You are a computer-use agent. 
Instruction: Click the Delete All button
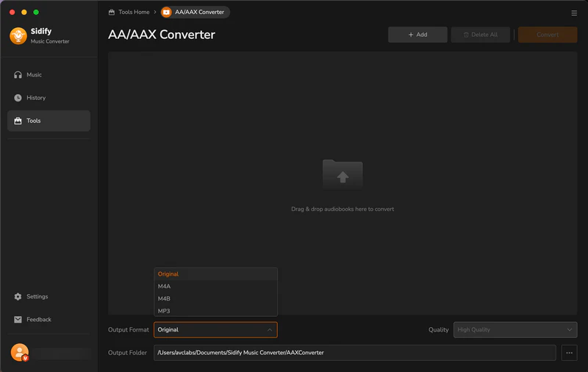pyautogui.click(x=481, y=35)
